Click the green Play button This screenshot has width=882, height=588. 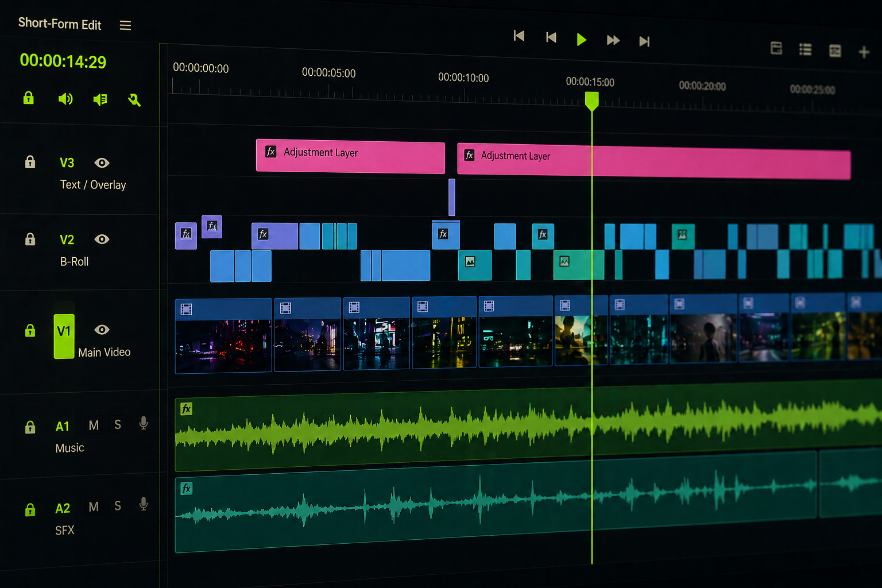tap(582, 39)
